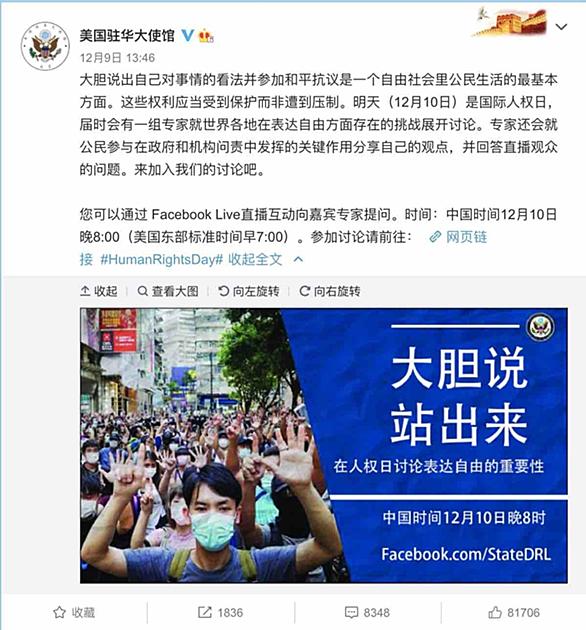Bookmark the post with 收藏 star

[x=74, y=612]
